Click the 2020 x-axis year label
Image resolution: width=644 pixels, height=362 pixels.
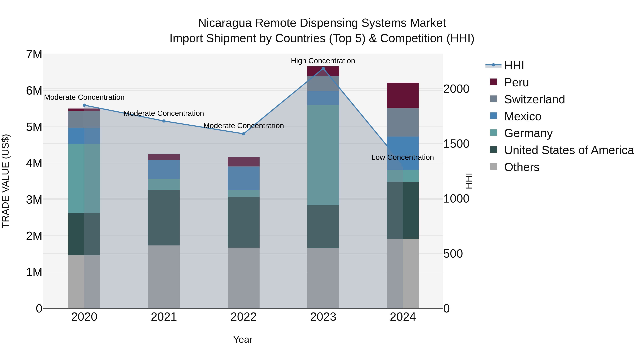coord(84,317)
